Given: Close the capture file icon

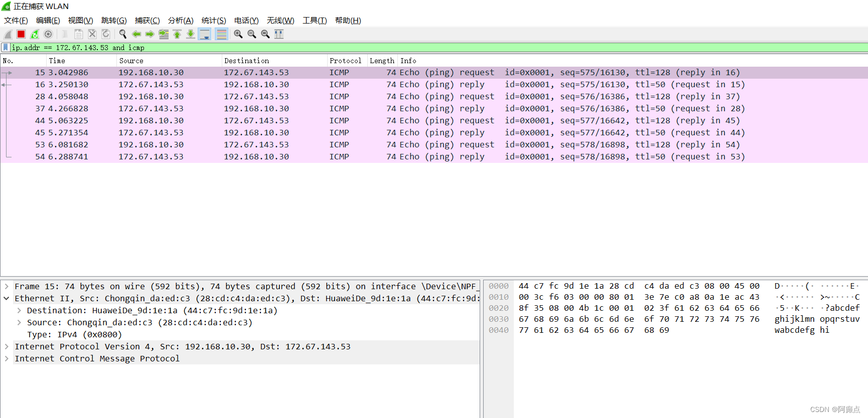Looking at the screenshot, I should (x=92, y=34).
